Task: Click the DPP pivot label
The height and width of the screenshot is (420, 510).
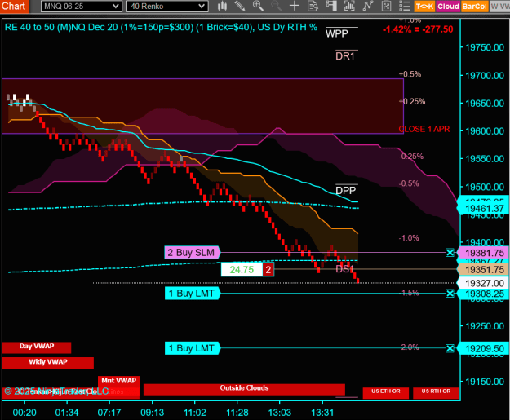Action: point(345,190)
